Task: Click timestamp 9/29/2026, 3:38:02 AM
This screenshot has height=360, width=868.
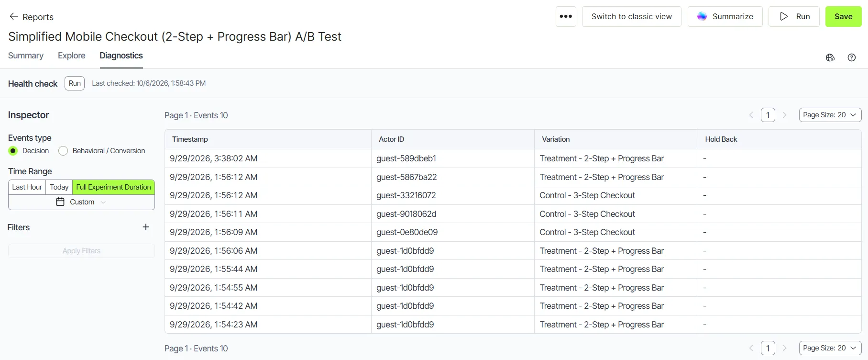Action: [x=213, y=158]
